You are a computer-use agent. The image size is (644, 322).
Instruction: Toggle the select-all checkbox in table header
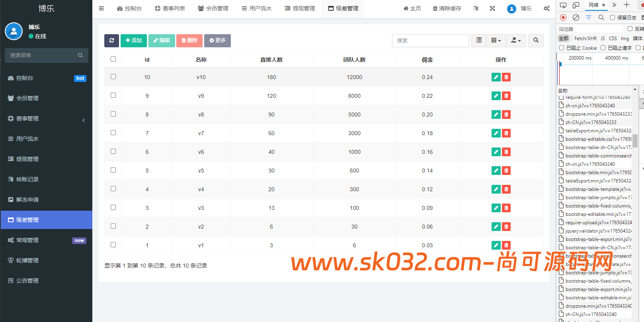[x=113, y=59]
